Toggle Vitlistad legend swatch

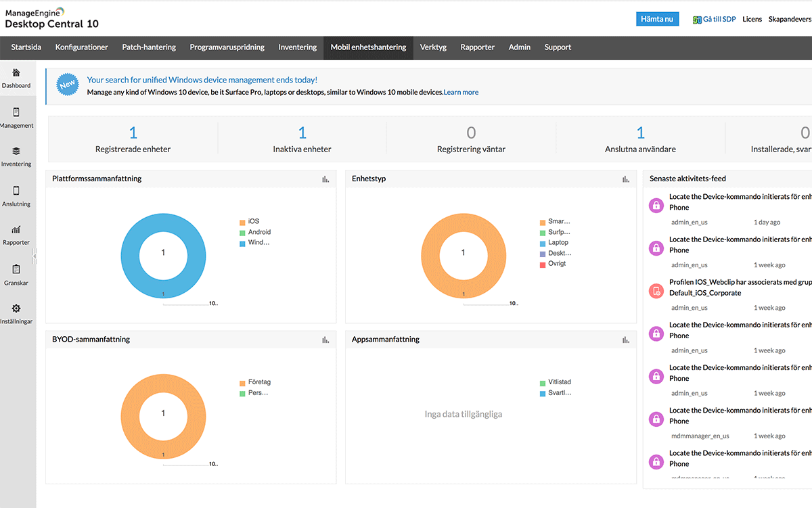[543, 383]
